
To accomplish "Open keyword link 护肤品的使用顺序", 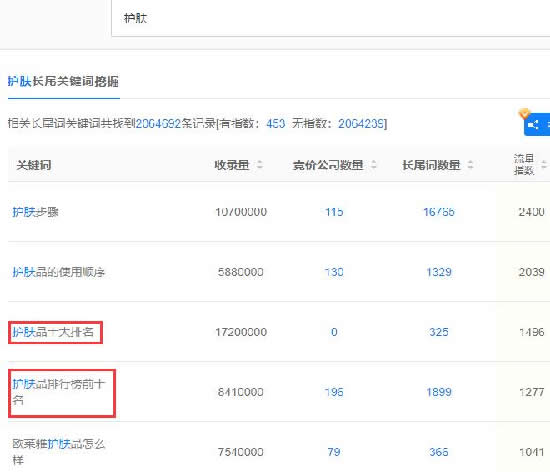I will [x=59, y=272].
